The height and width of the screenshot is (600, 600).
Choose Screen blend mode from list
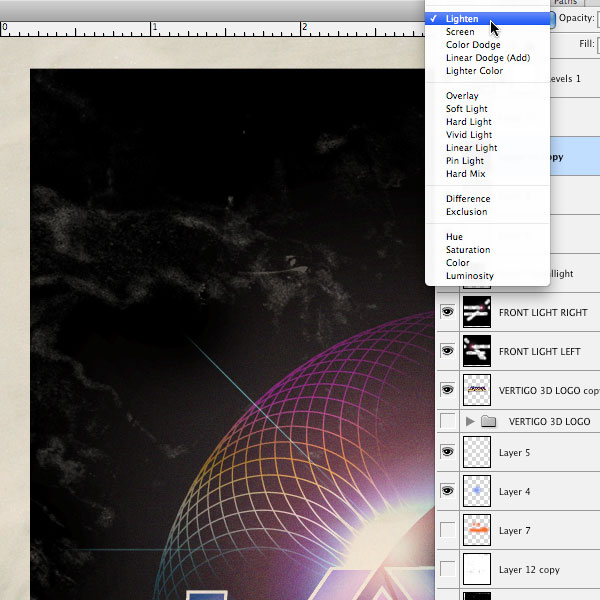(460, 32)
